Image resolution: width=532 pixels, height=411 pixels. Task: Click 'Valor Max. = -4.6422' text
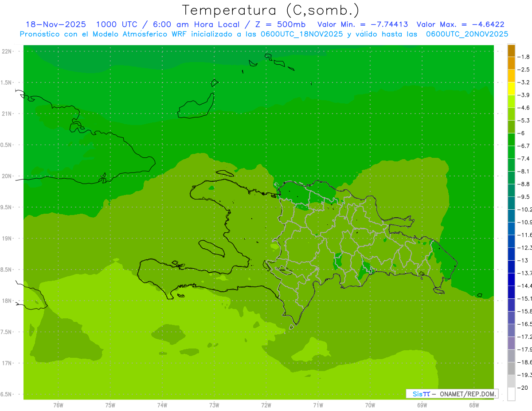pos(461,24)
